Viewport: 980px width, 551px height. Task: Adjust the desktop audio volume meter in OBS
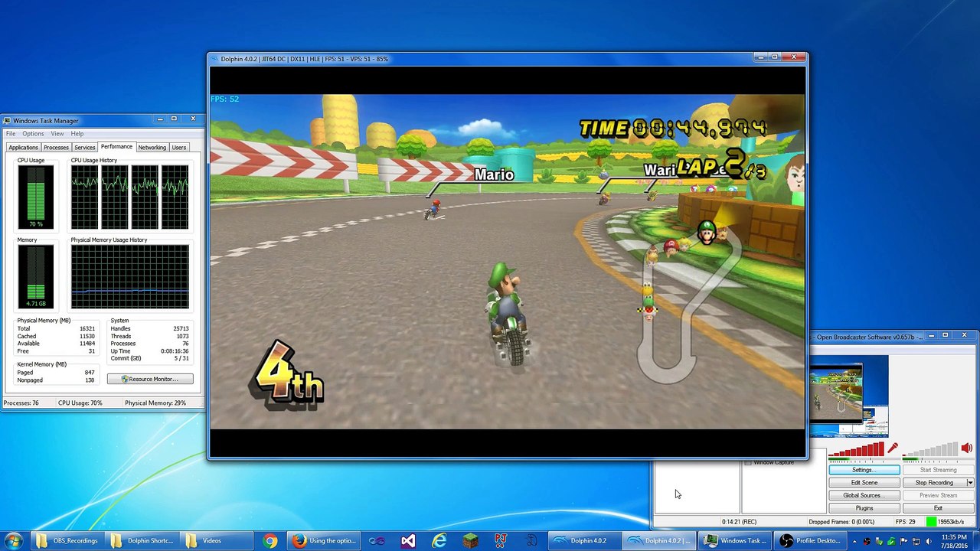coord(930,449)
